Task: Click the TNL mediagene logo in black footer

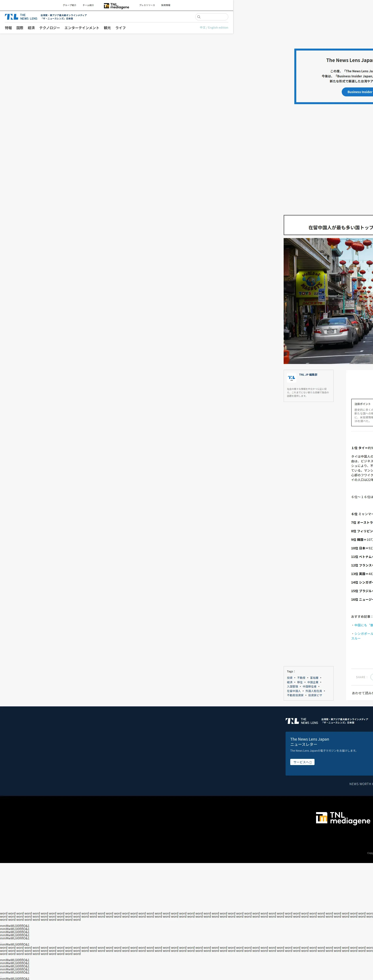Action: coord(343,818)
